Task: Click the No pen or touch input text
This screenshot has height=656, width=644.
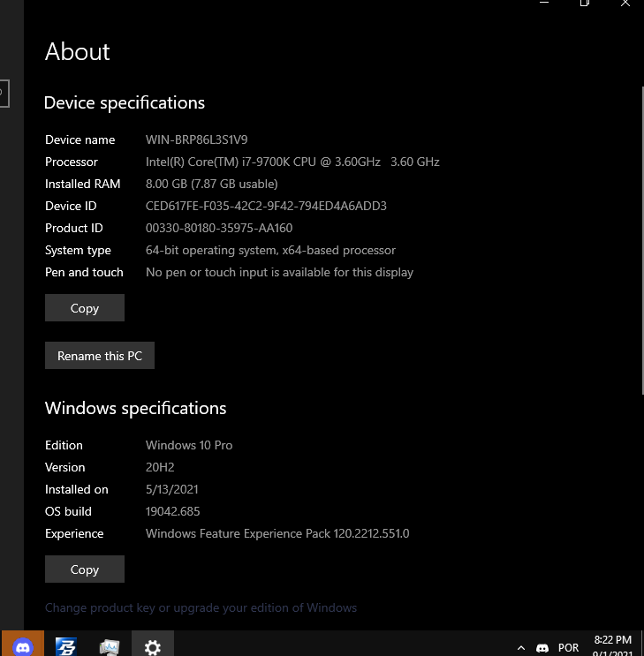Action: pyautogui.click(x=279, y=272)
